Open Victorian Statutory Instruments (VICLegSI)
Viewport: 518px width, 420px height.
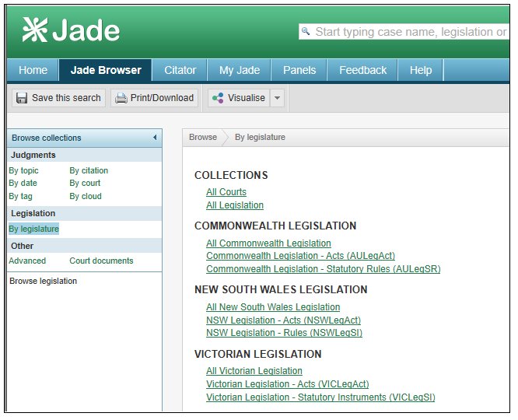tap(320, 397)
